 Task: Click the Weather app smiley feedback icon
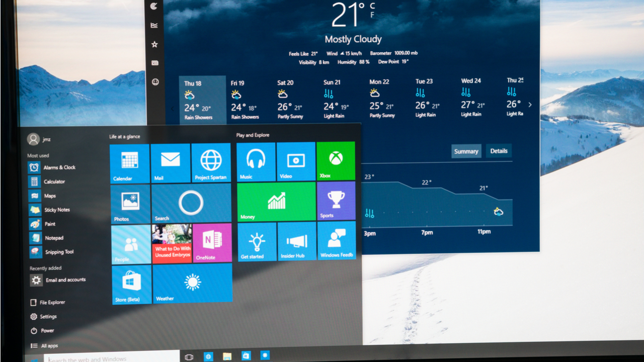tap(155, 81)
